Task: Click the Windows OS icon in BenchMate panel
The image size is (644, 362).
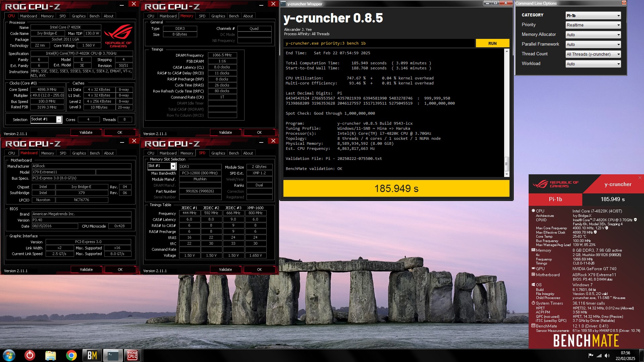Action: pos(533,285)
